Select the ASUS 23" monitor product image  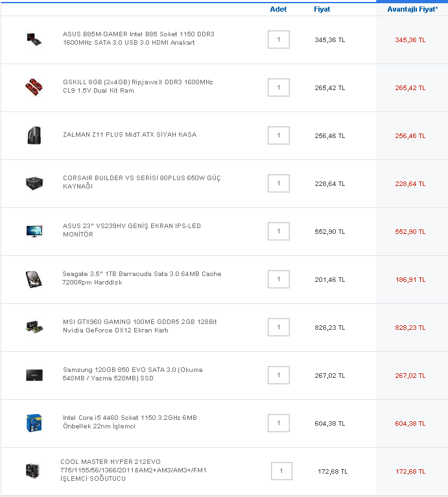click(34, 231)
